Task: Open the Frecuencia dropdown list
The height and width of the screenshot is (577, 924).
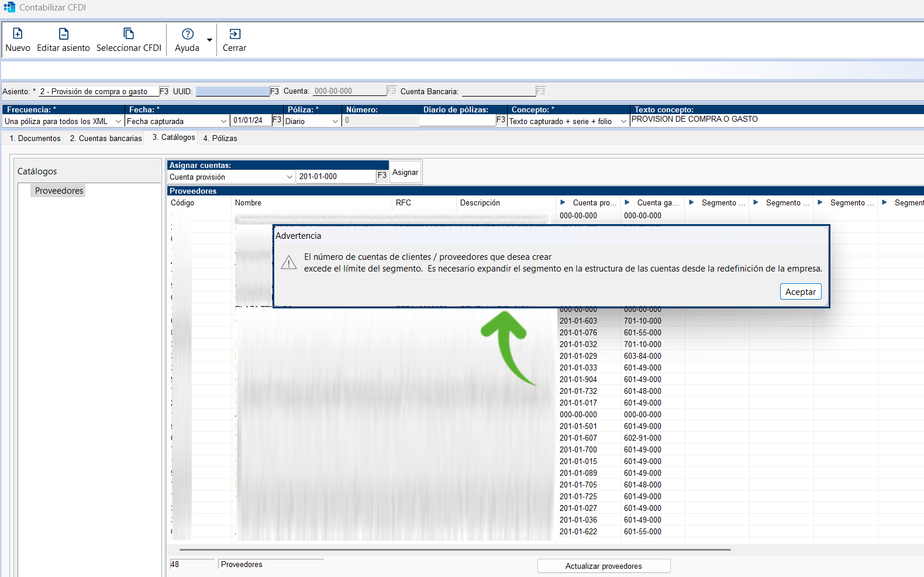Action: pyautogui.click(x=118, y=121)
